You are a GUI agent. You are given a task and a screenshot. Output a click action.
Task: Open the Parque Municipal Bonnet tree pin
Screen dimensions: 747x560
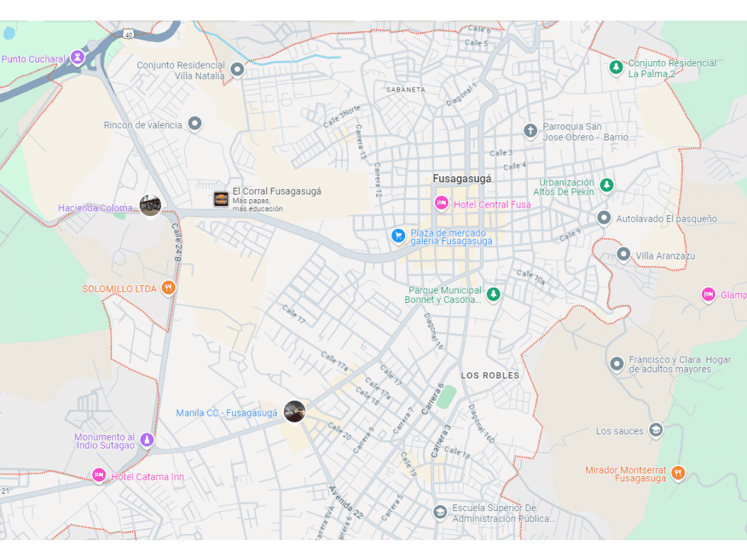tap(494, 294)
